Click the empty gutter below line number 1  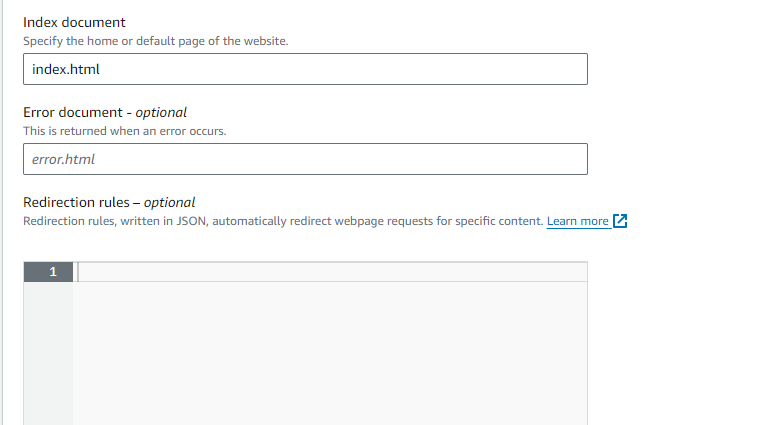(48, 353)
